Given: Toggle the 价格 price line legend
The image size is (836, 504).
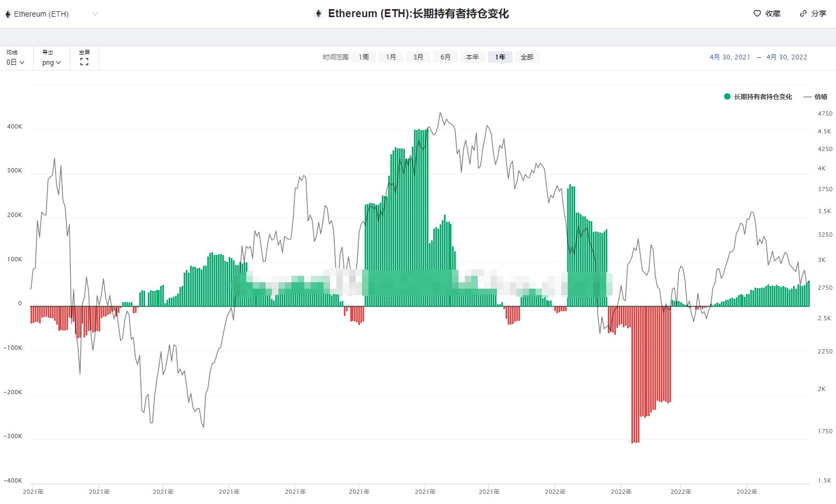Looking at the screenshot, I should (820, 97).
